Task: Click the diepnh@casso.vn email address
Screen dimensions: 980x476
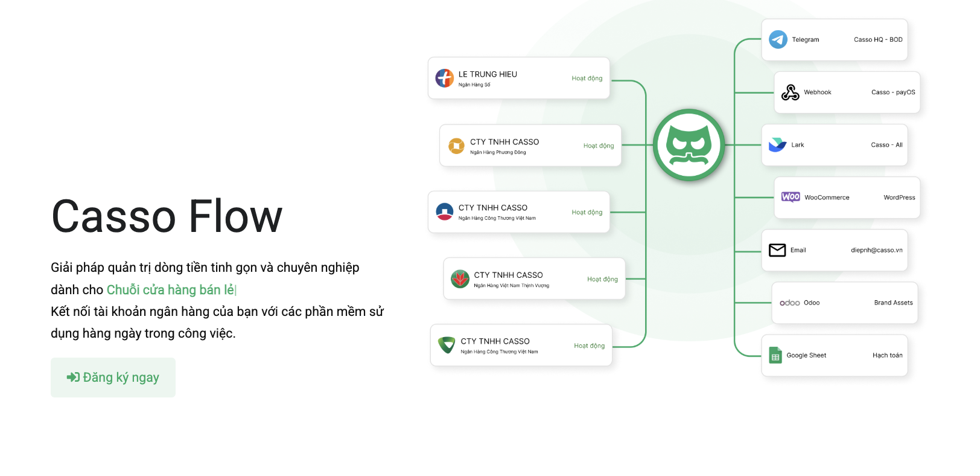Action: pos(877,250)
